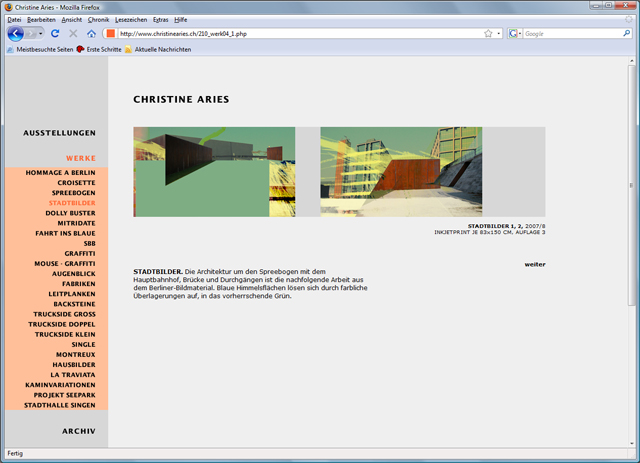The height and width of the screenshot is (463, 640).
Task: Click the first Stadtbilder artwork image
Action: 214,171
